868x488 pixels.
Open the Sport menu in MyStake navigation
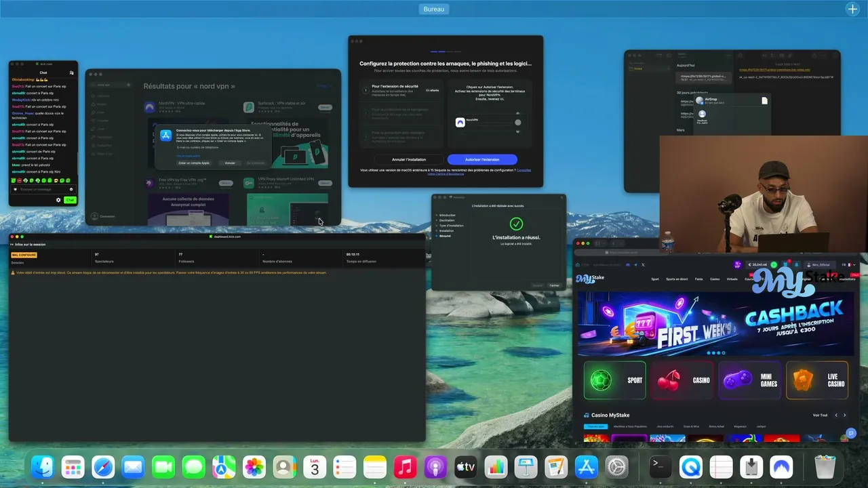655,279
